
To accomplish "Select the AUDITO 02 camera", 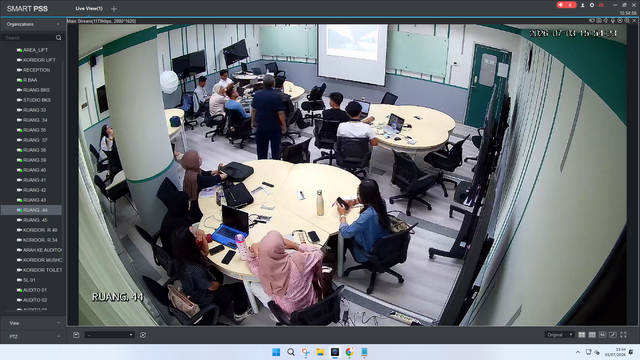I will (x=35, y=300).
